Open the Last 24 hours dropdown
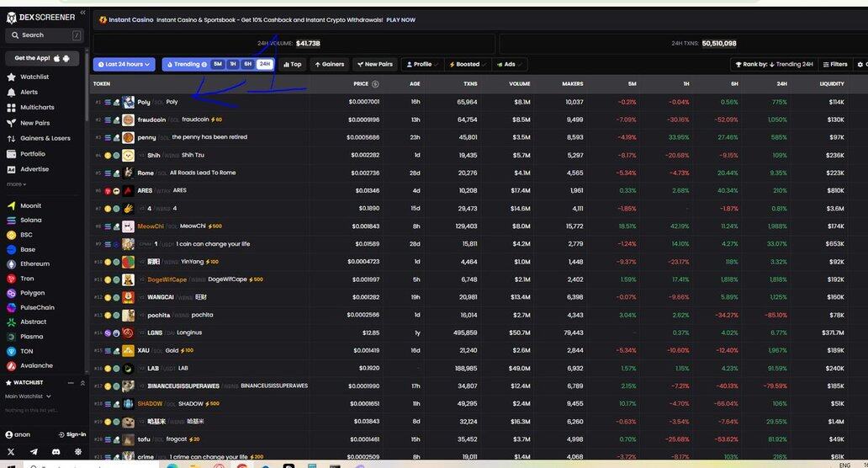Viewport: 868px width, 468px height. (124, 64)
